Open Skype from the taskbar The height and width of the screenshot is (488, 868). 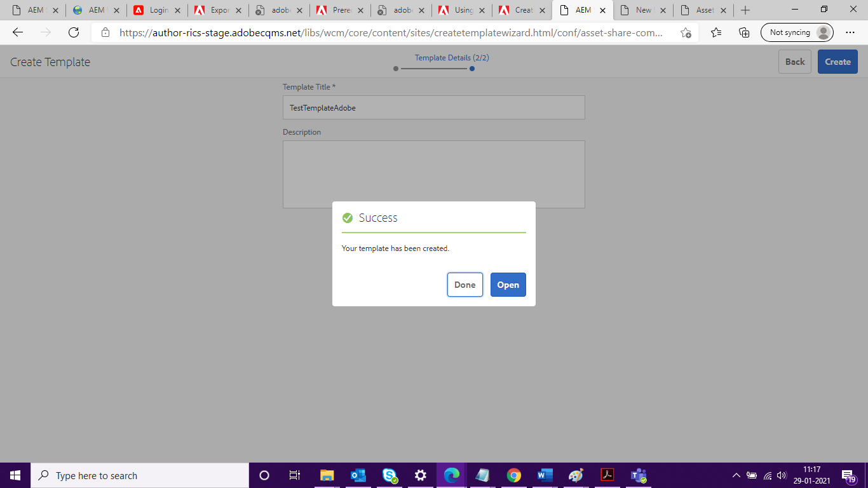coord(390,475)
